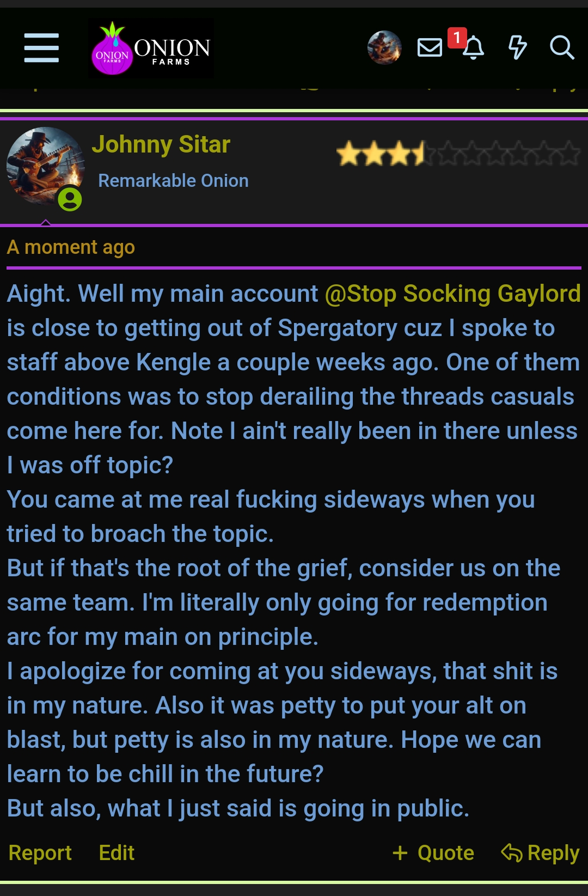588x896 pixels.
Task: Reply to Johnny Sitar's post
Action: click(x=540, y=853)
